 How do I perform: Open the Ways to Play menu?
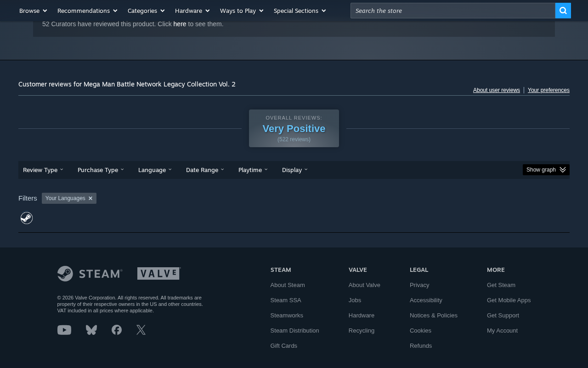[242, 11]
